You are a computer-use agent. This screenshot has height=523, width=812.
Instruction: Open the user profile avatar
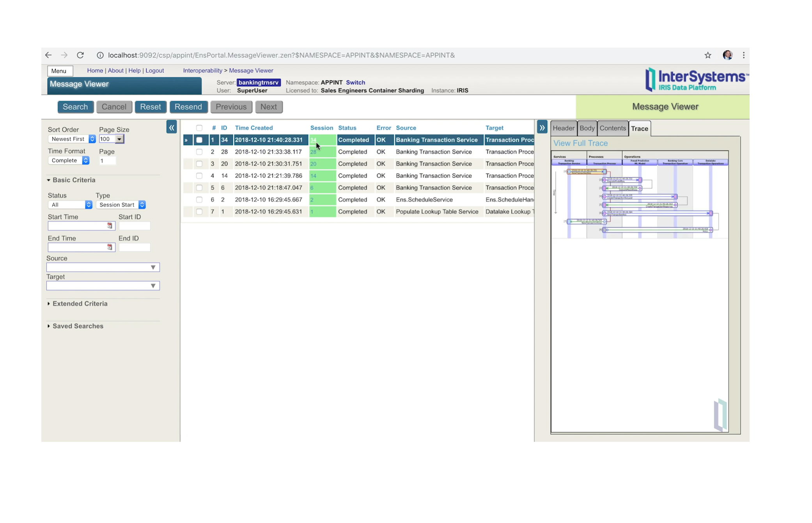[727, 55]
